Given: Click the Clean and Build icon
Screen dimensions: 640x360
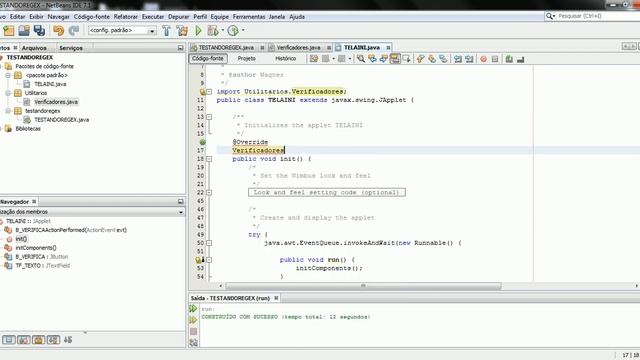Looking at the screenshot, I should click(x=182, y=31).
